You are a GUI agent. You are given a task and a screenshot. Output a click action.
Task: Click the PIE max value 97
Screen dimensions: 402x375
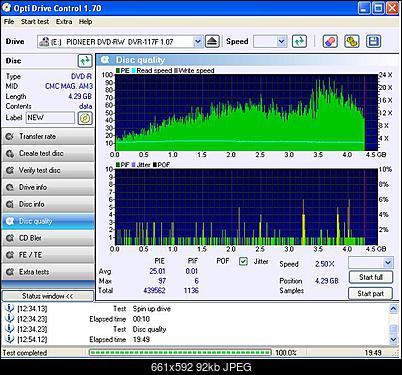click(162, 281)
